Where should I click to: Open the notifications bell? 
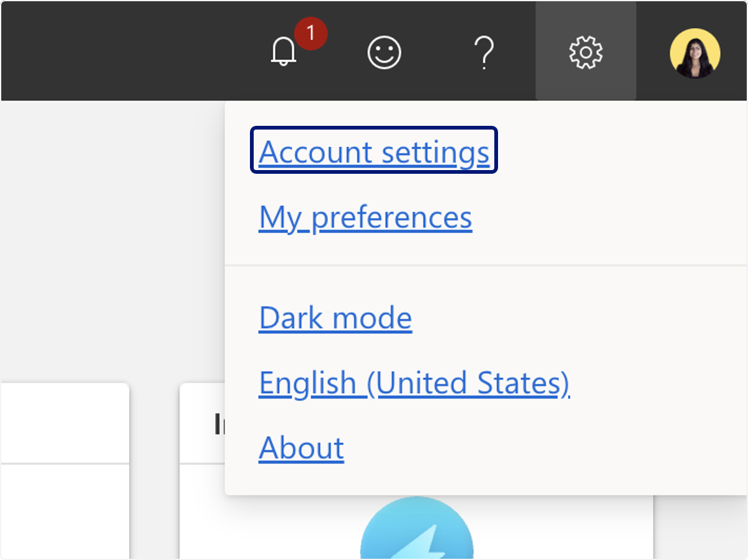[284, 52]
